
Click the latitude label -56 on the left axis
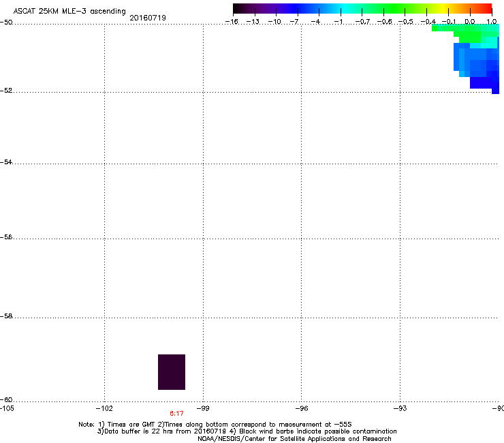pyautogui.click(x=6, y=236)
